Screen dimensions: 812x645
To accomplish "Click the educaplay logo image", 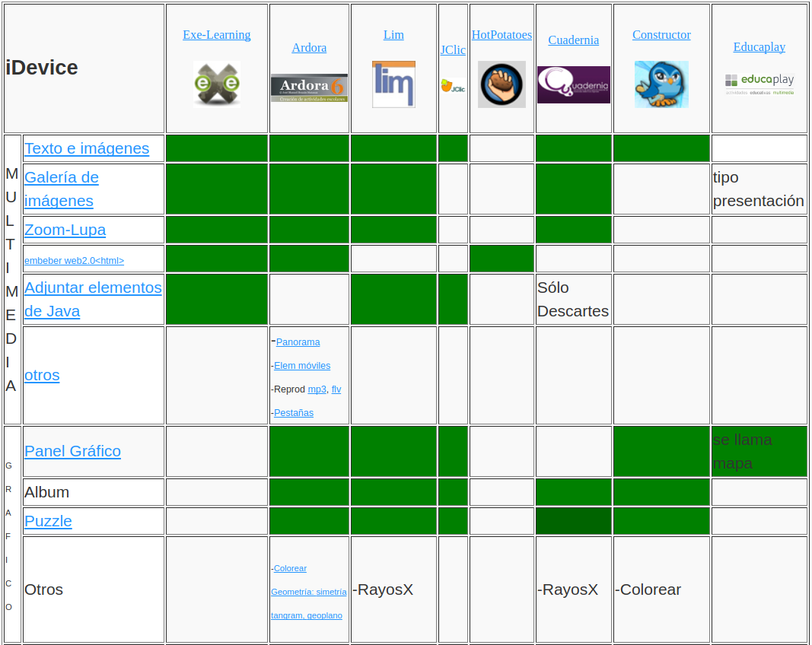I will [759, 84].
